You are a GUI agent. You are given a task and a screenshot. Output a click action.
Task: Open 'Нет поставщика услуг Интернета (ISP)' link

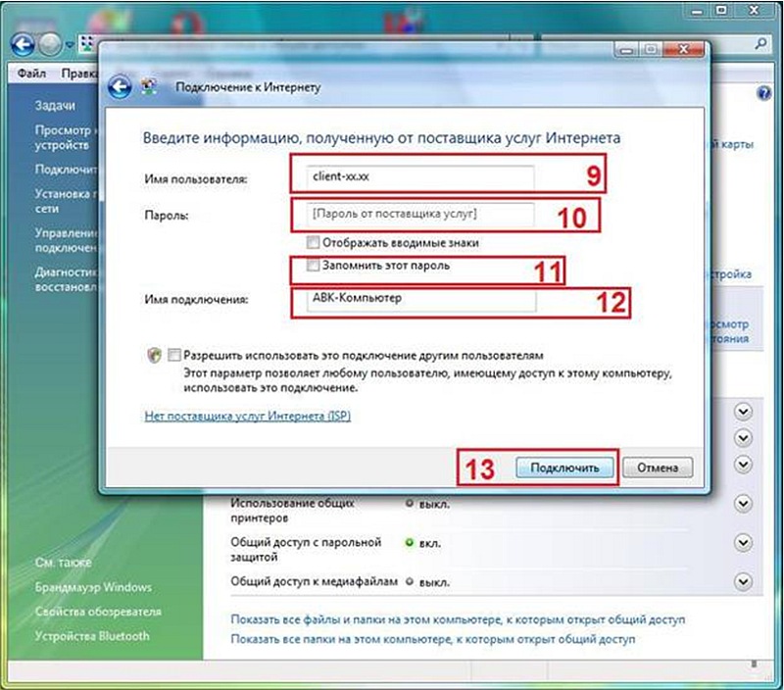pyautogui.click(x=247, y=416)
